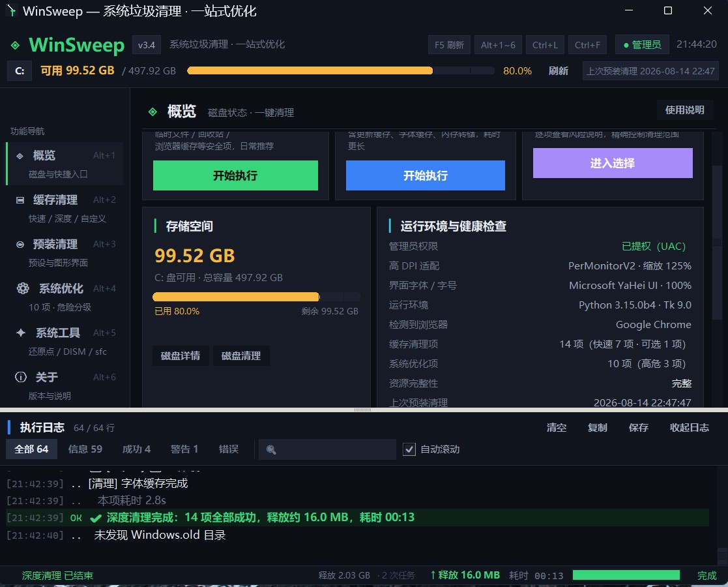The height and width of the screenshot is (587, 728).
Task: Select the 成功 4 log filter tab
Action: pyautogui.click(x=136, y=449)
